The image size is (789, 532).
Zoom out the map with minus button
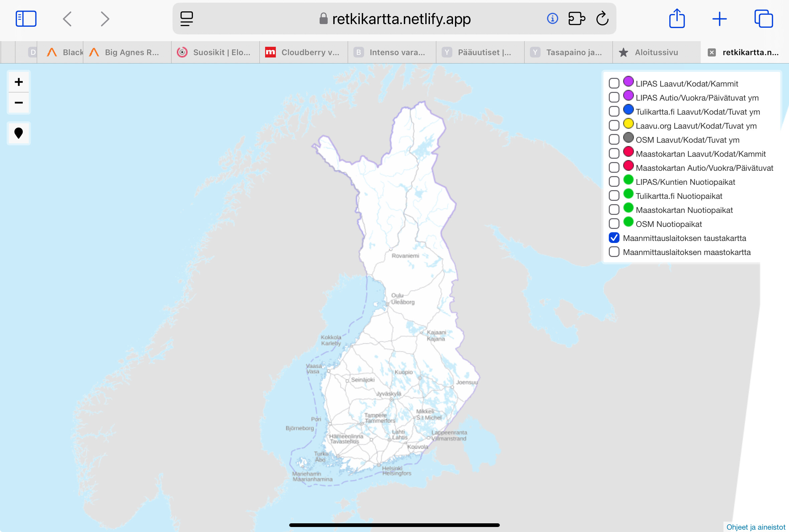click(19, 103)
